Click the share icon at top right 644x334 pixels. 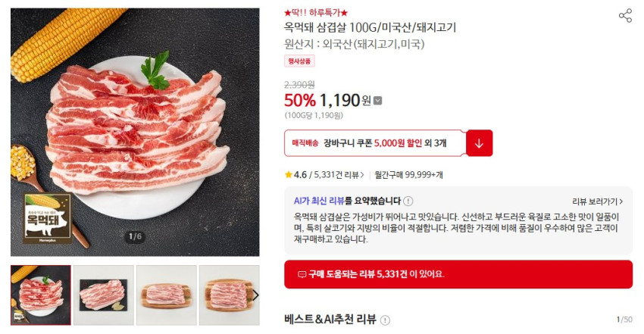tap(625, 16)
